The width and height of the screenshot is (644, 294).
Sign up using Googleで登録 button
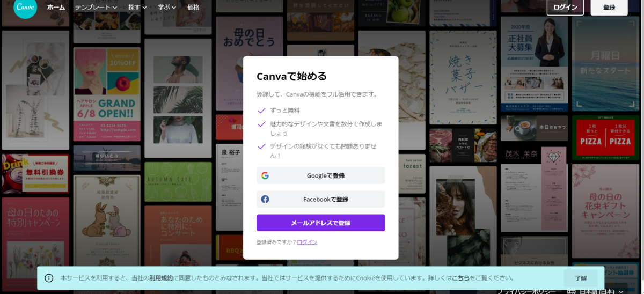tap(320, 175)
